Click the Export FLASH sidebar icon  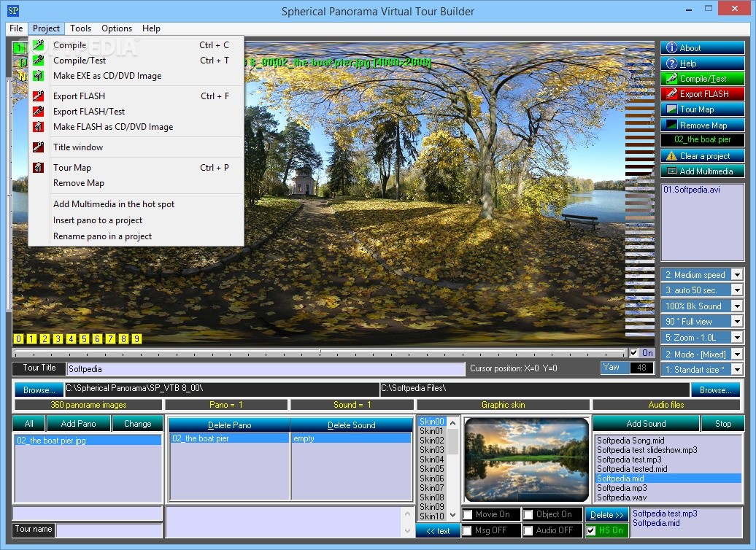coord(671,93)
